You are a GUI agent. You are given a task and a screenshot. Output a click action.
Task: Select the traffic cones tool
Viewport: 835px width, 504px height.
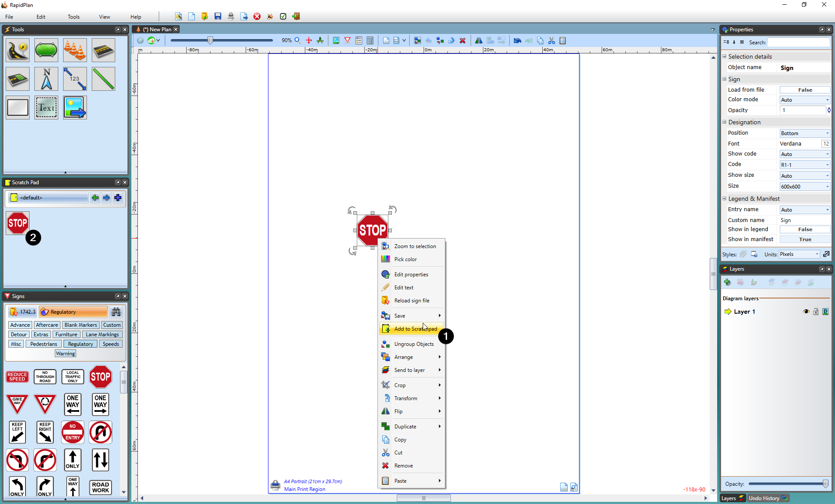(x=75, y=50)
